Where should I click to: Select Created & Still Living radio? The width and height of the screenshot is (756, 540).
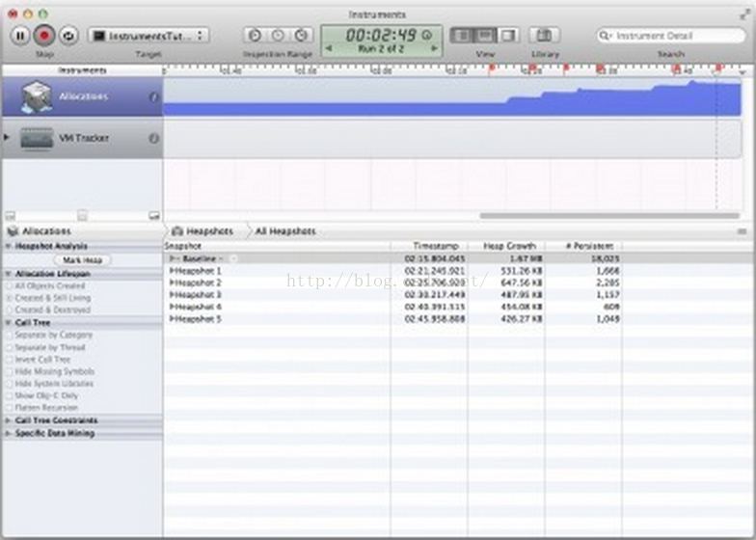point(10,298)
